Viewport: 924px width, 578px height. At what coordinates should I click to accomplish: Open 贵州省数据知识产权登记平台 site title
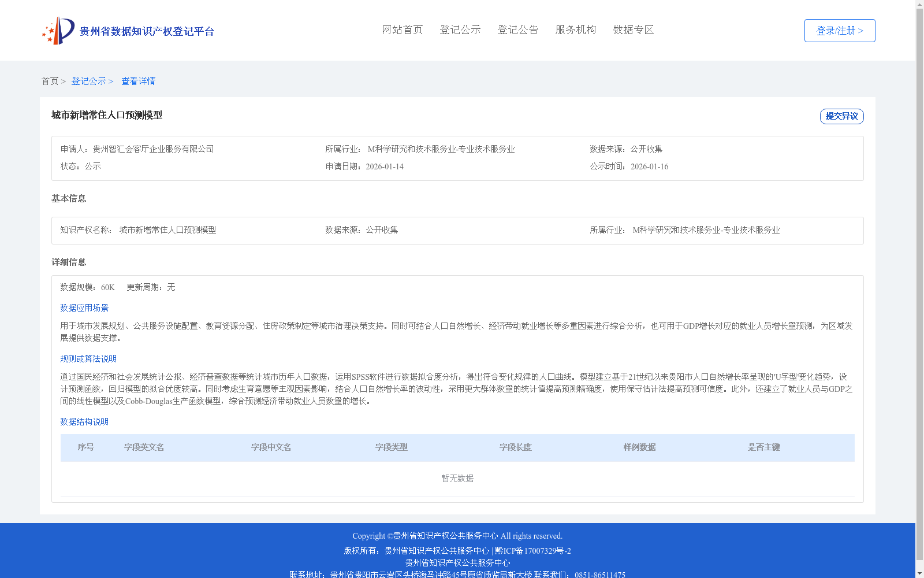[147, 31]
